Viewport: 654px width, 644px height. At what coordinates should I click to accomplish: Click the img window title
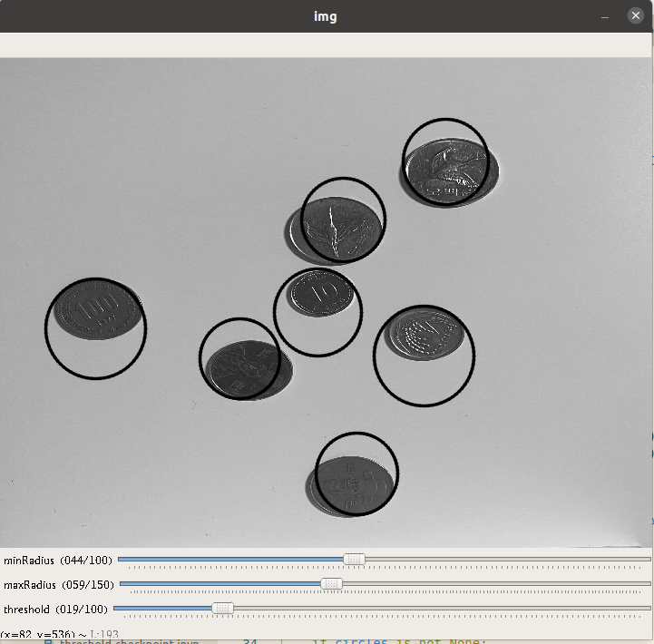tap(326, 16)
